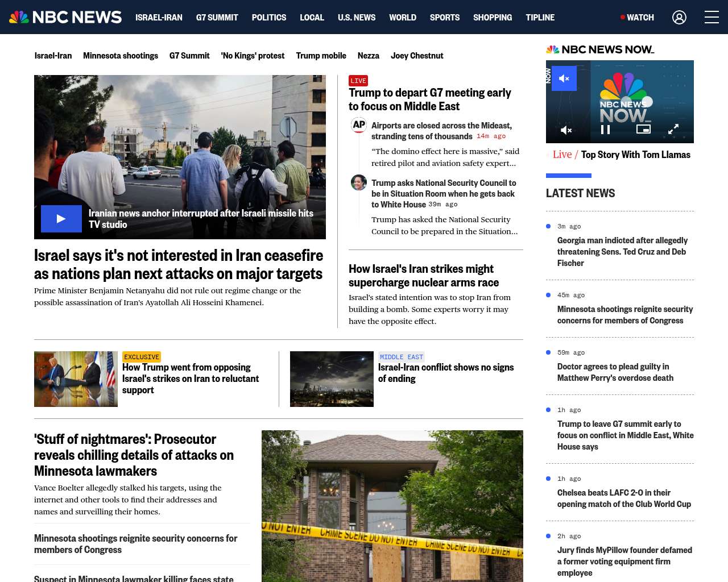Open How Israel's Iran strikes nuclear arms race
The image size is (728, 582).
[x=424, y=276]
